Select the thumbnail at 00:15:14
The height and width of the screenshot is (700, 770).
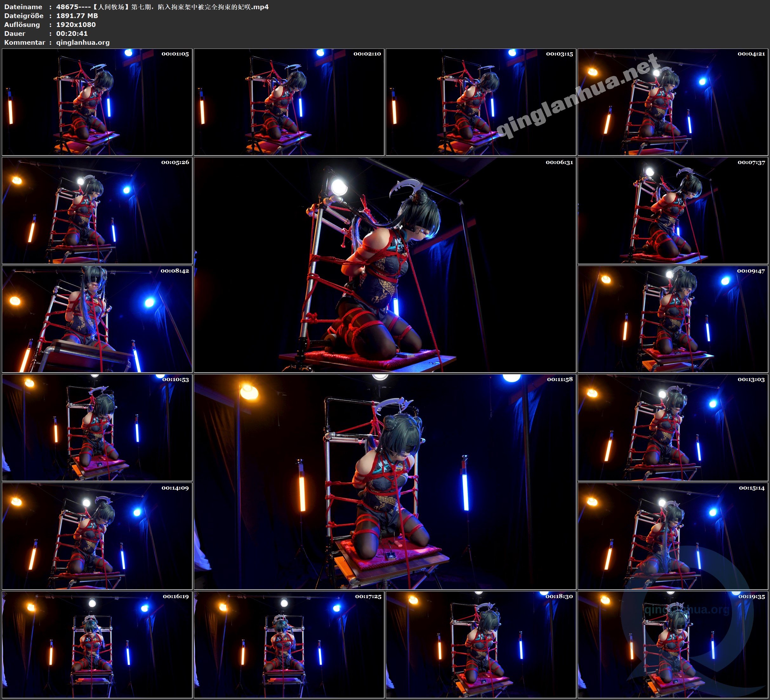point(673,536)
